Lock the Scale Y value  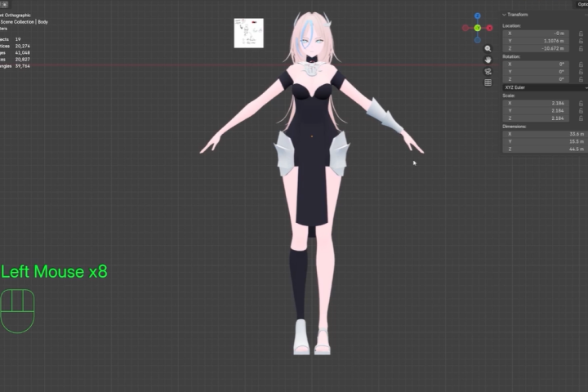[x=581, y=111]
